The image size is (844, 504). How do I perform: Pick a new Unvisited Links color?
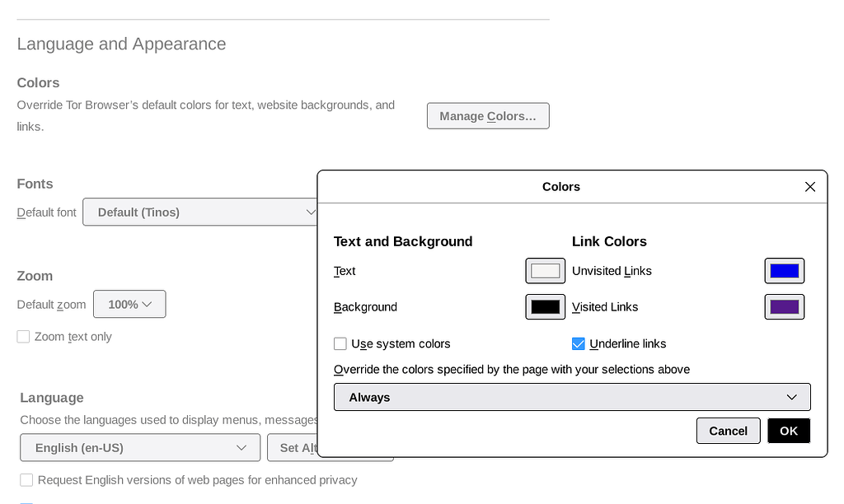[x=784, y=270]
